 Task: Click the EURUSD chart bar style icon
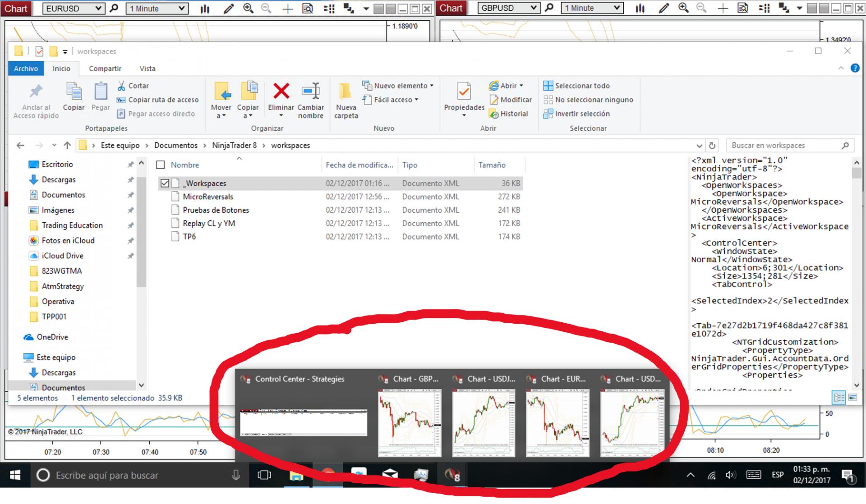pyautogui.click(x=205, y=9)
